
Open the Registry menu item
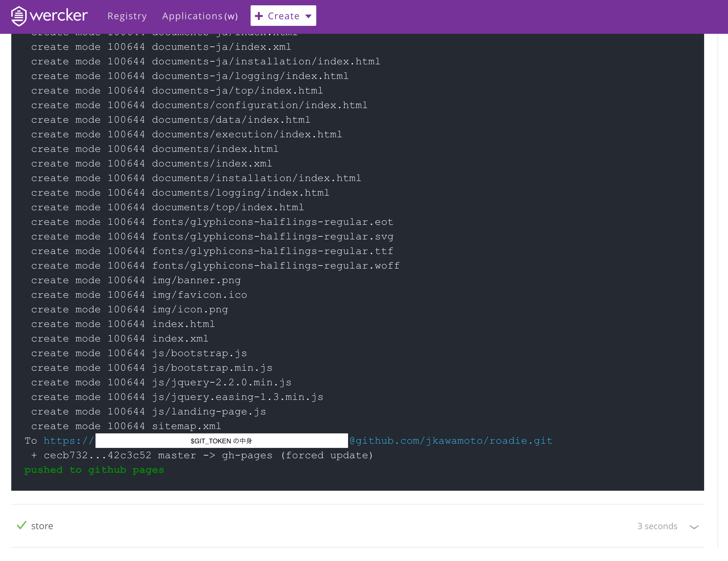(127, 16)
